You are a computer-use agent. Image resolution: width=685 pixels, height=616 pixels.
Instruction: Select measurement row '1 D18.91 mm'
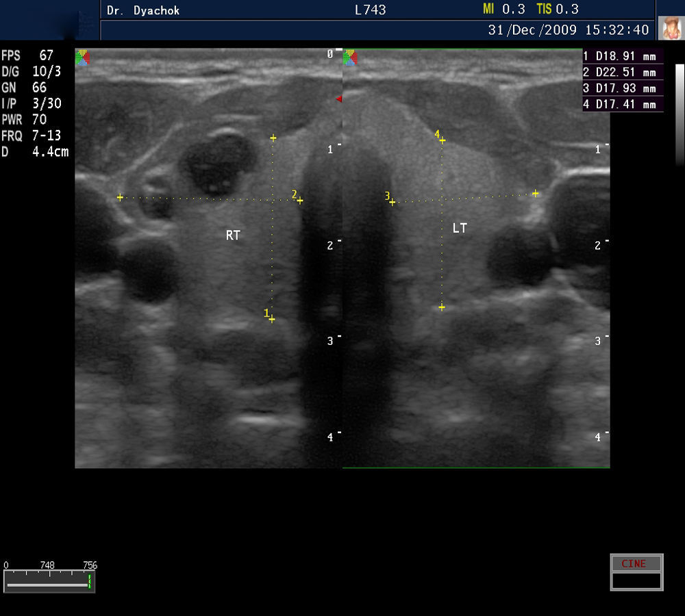[x=623, y=56]
